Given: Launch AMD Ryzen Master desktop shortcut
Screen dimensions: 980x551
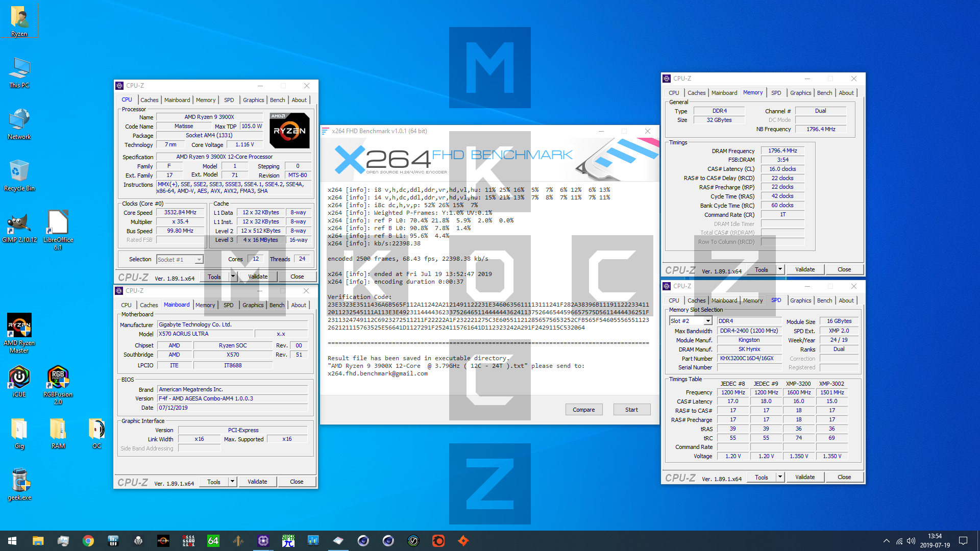Looking at the screenshot, I should [19, 334].
